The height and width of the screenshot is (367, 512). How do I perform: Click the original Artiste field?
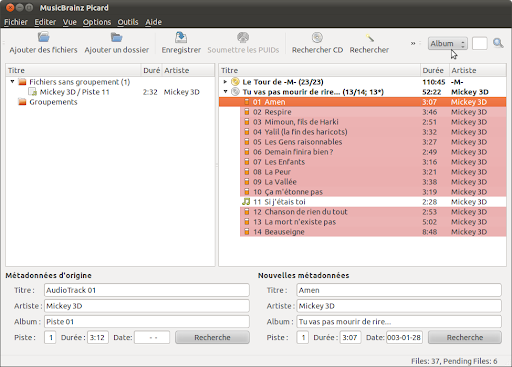click(147, 306)
